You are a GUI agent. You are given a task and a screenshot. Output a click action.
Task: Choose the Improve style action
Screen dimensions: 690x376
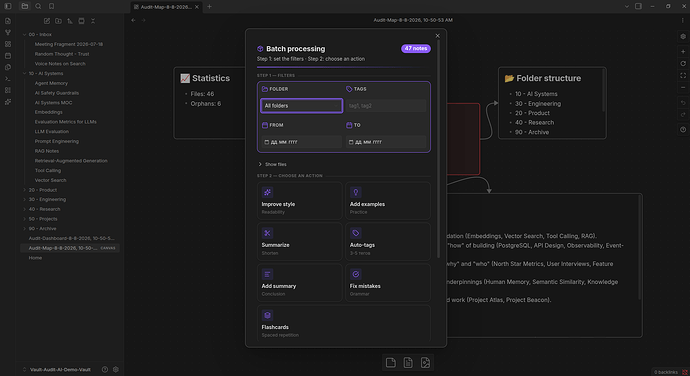tap(300, 201)
